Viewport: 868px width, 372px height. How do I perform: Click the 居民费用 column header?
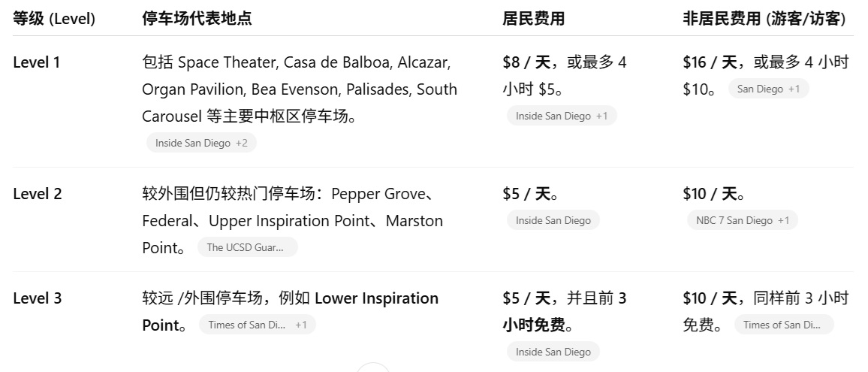click(533, 19)
